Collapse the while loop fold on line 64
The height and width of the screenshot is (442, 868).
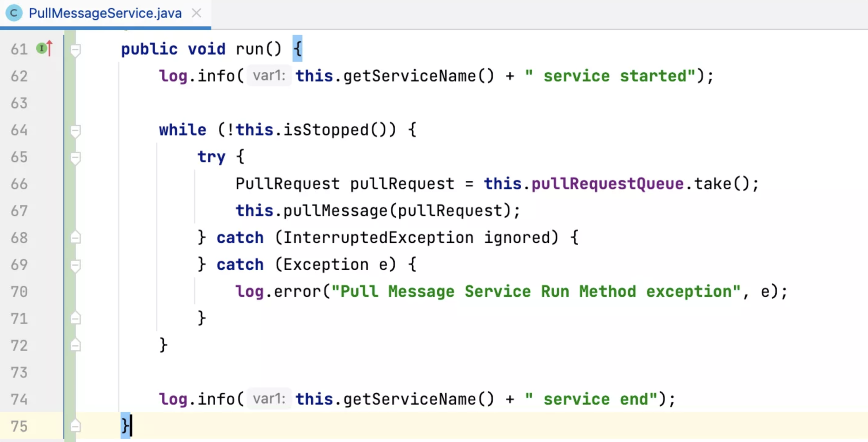75,131
